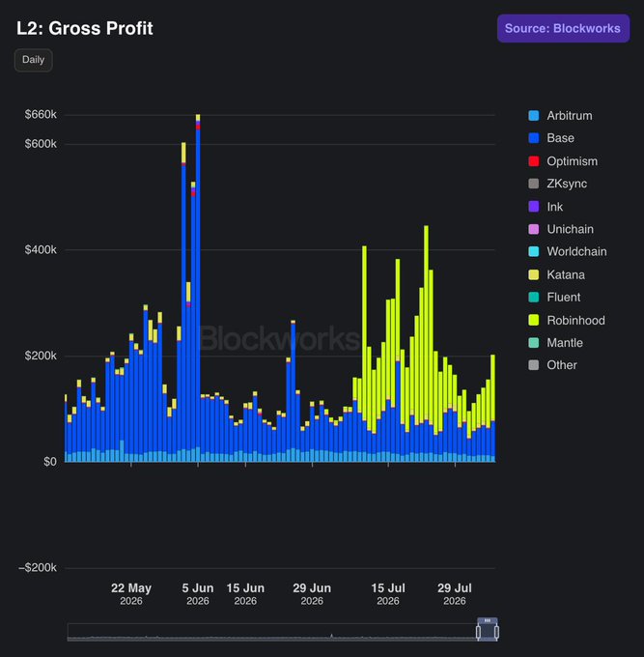Click the Robinhood legend label
644x657 pixels.
click(x=575, y=321)
